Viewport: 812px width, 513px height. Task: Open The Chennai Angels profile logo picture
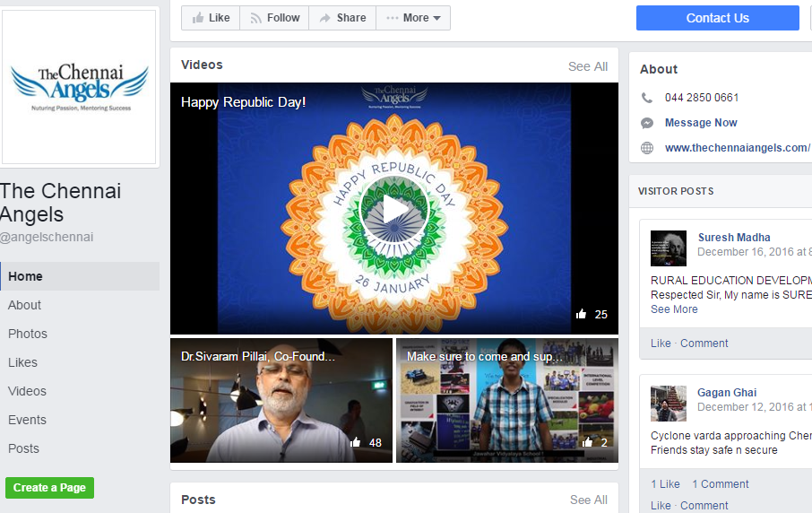[x=79, y=87]
